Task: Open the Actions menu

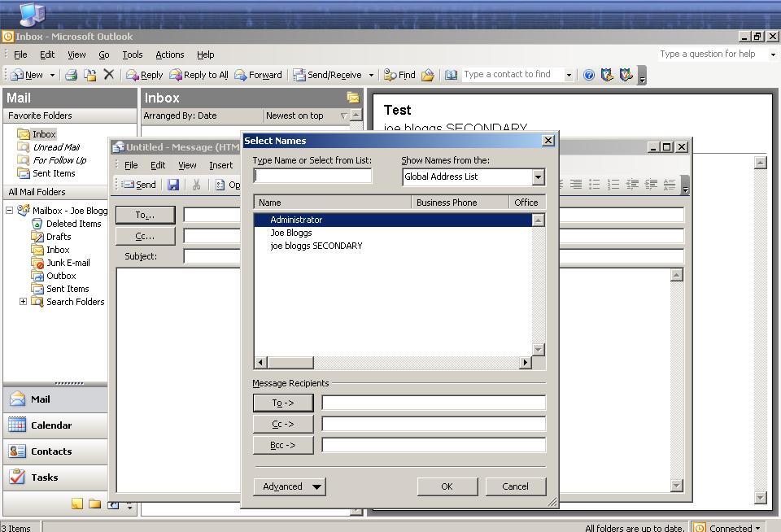Action: pos(170,55)
